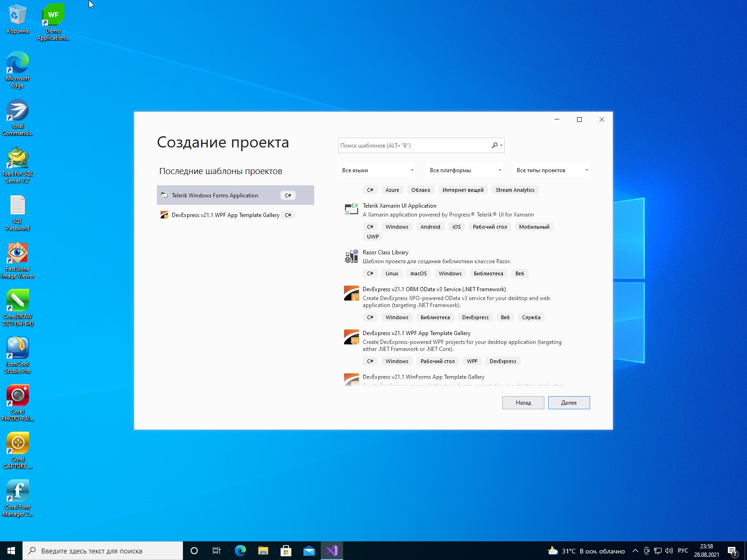Image resolution: width=747 pixels, height=560 pixels.
Task: Click the Windows taskbar search box
Action: coord(103,551)
